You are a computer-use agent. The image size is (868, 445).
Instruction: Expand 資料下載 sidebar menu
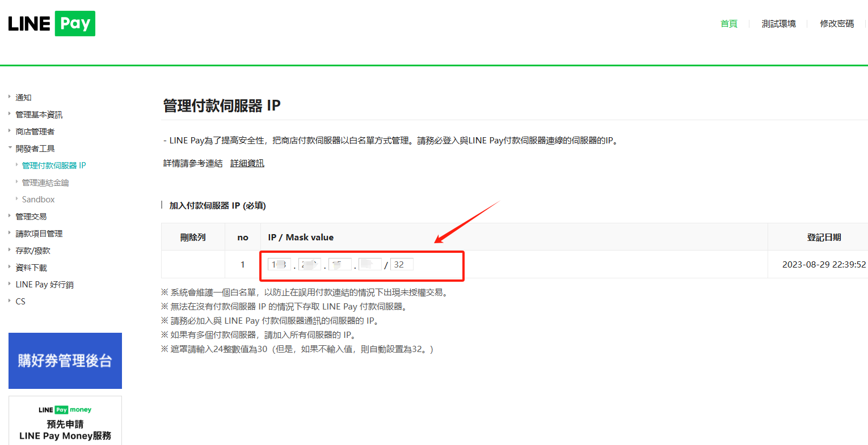click(31, 268)
